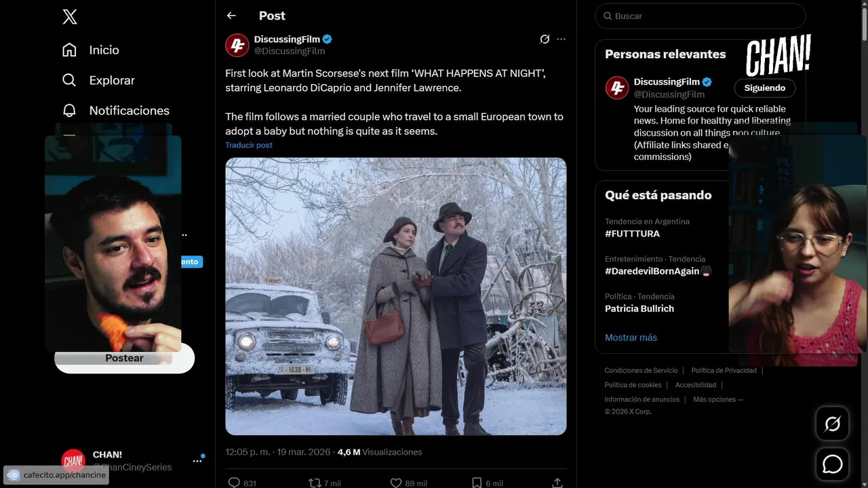The height and width of the screenshot is (488, 868).
Task: Open the post's three-dot more menu
Action: 561,39
